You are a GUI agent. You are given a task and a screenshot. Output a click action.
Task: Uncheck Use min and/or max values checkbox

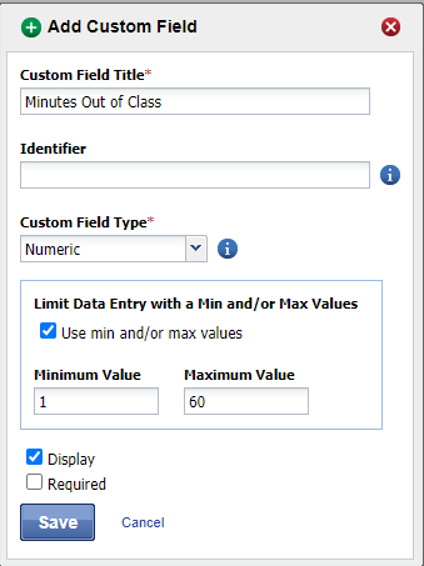pos(48,331)
